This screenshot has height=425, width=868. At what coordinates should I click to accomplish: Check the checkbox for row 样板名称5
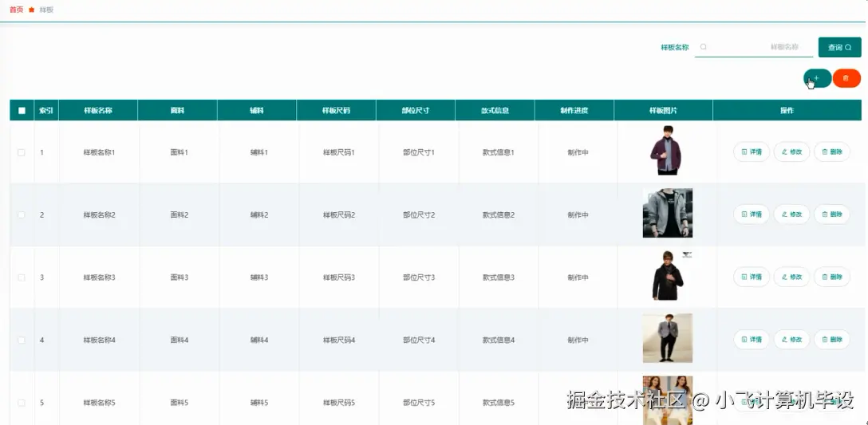(x=22, y=403)
